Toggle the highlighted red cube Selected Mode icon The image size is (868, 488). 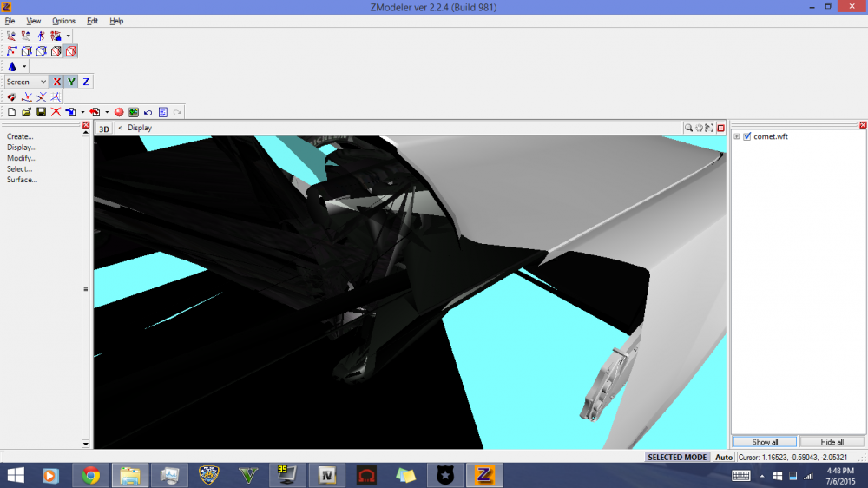71,51
